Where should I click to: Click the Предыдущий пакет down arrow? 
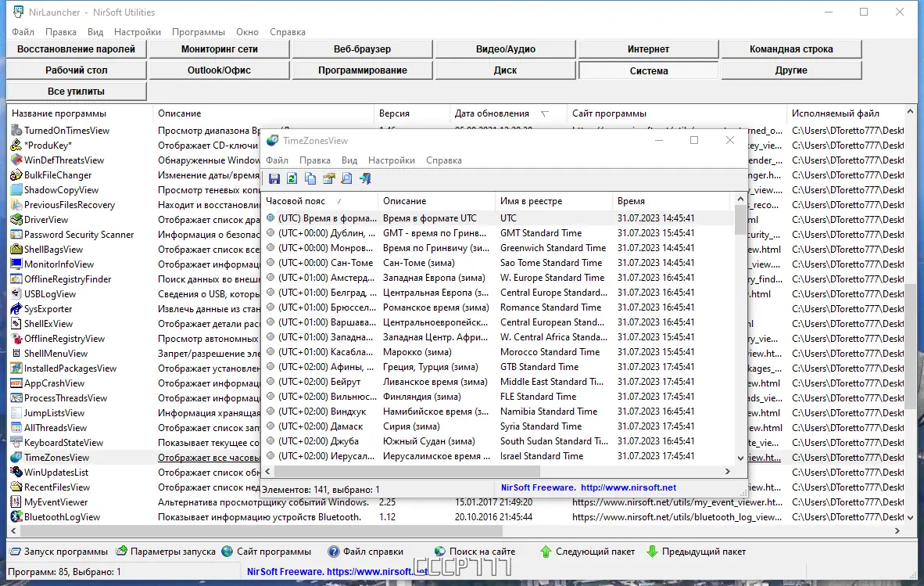click(x=652, y=552)
